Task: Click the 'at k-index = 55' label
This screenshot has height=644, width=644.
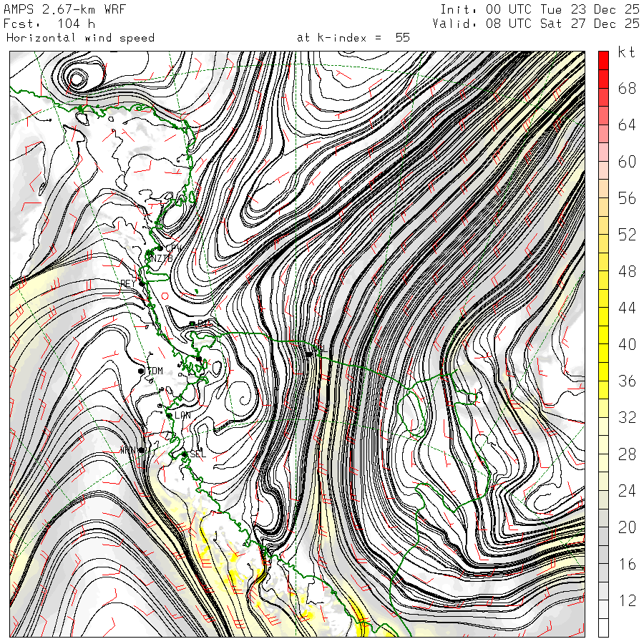Action: [353, 38]
